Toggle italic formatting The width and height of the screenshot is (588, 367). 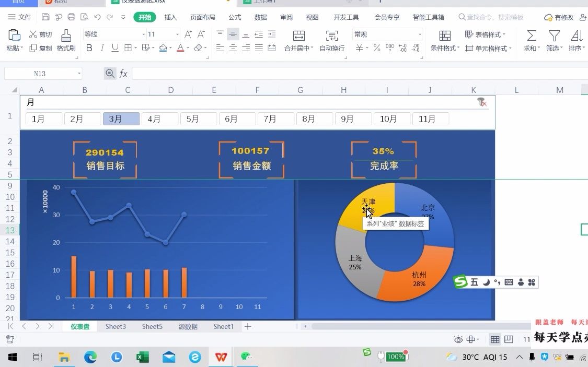click(102, 48)
